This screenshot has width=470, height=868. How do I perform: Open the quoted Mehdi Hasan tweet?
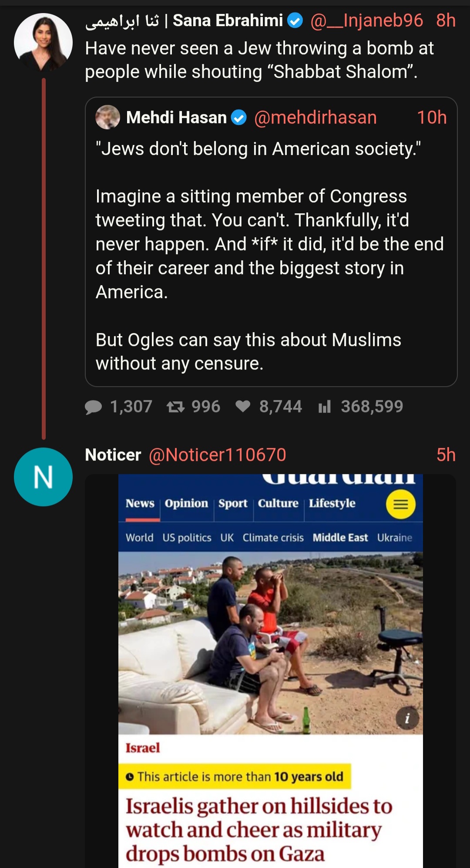pos(271,242)
